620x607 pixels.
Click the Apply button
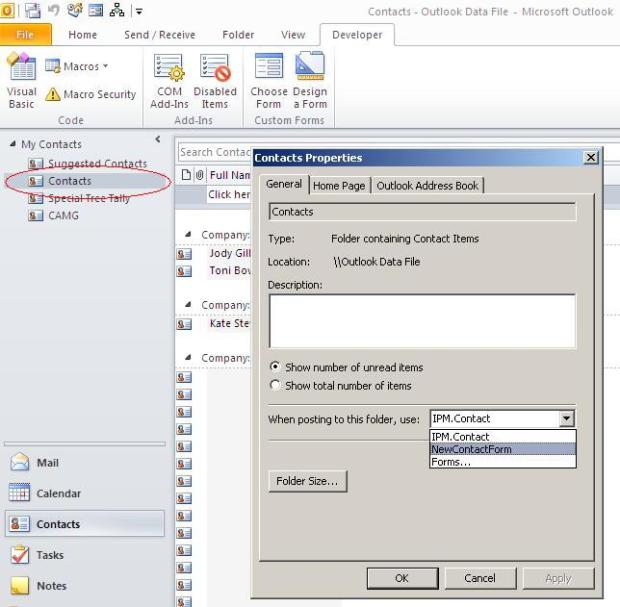coord(558,578)
